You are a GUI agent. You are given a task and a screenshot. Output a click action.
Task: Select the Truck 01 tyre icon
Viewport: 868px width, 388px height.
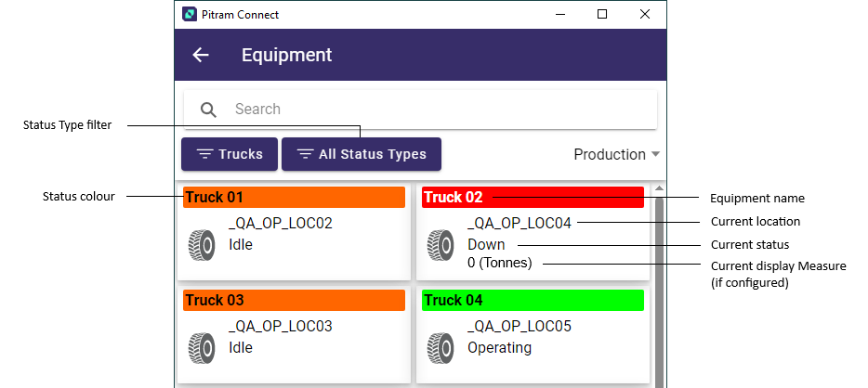click(x=202, y=245)
